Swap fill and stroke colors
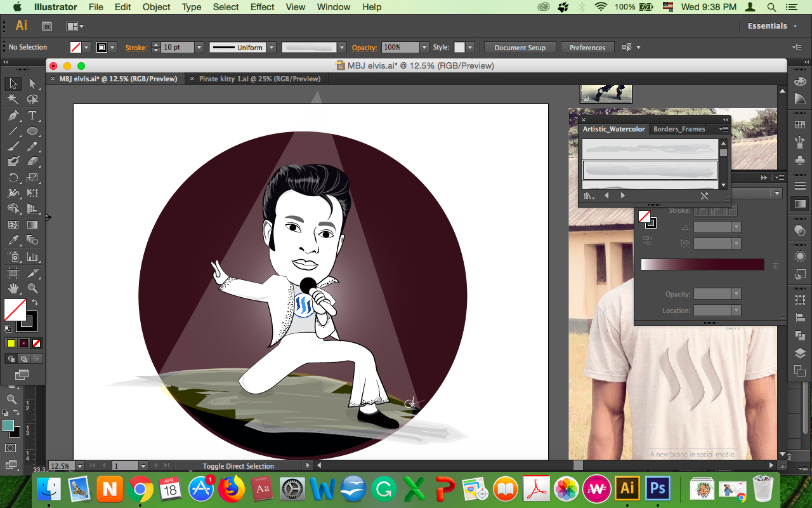 tap(35, 302)
